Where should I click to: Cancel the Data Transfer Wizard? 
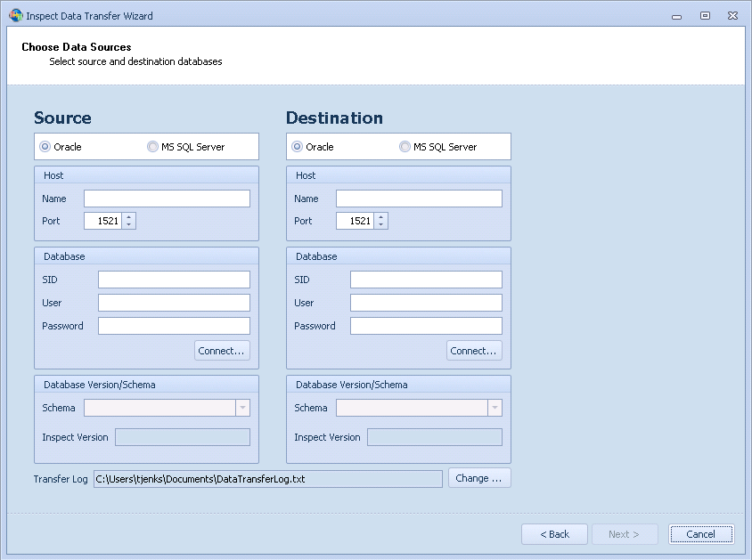(701, 534)
